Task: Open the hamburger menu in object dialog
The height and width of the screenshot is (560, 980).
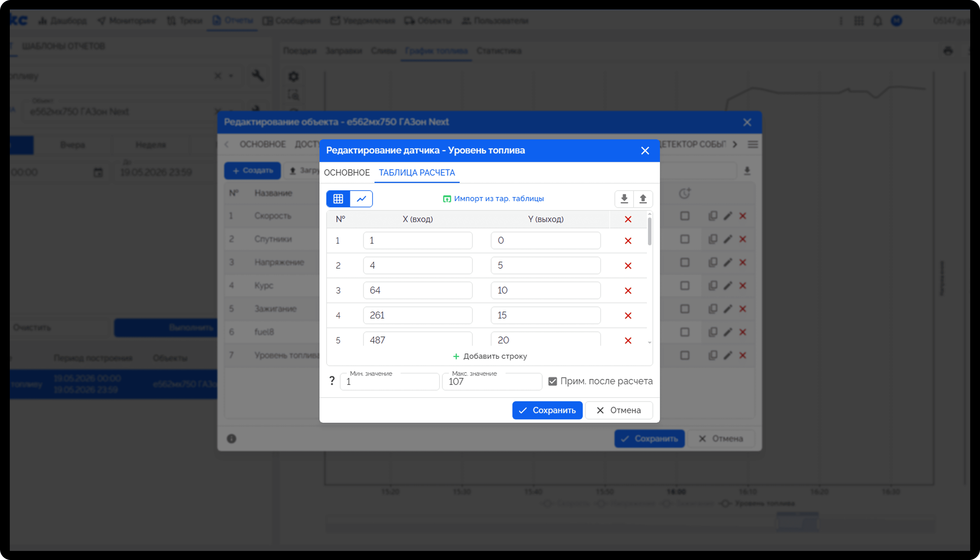Action: tap(753, 145)
